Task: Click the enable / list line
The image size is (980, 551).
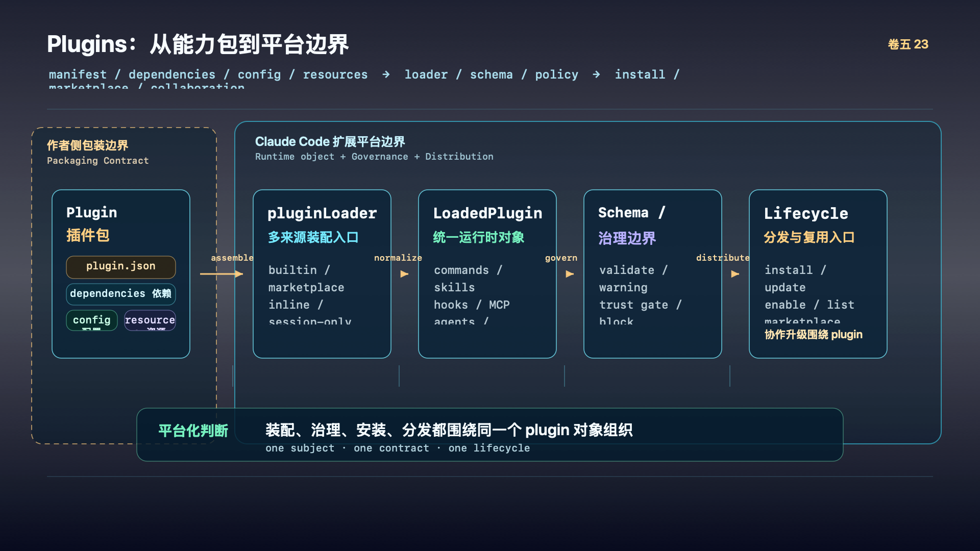Action: 810,305
